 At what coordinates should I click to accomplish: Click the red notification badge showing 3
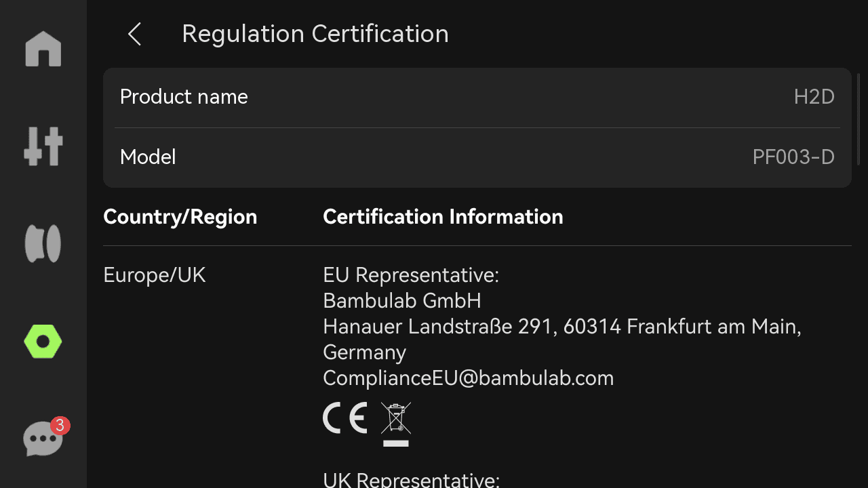click(x=60, y=426)
